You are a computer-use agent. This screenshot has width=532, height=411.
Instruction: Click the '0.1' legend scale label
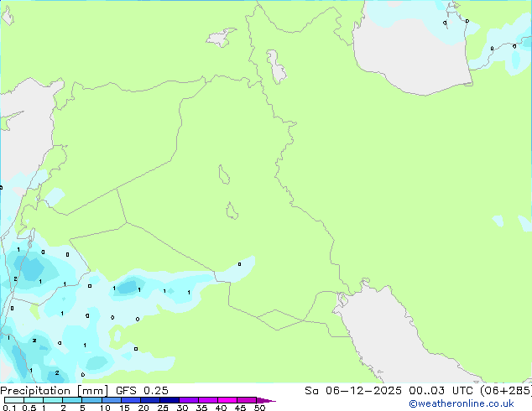click(x=9, y=408)
